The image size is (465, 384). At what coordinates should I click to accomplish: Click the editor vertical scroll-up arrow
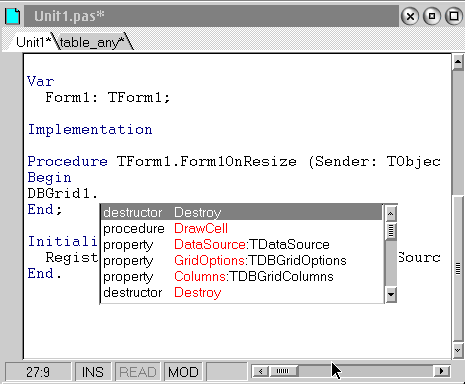tap(458, 62)
